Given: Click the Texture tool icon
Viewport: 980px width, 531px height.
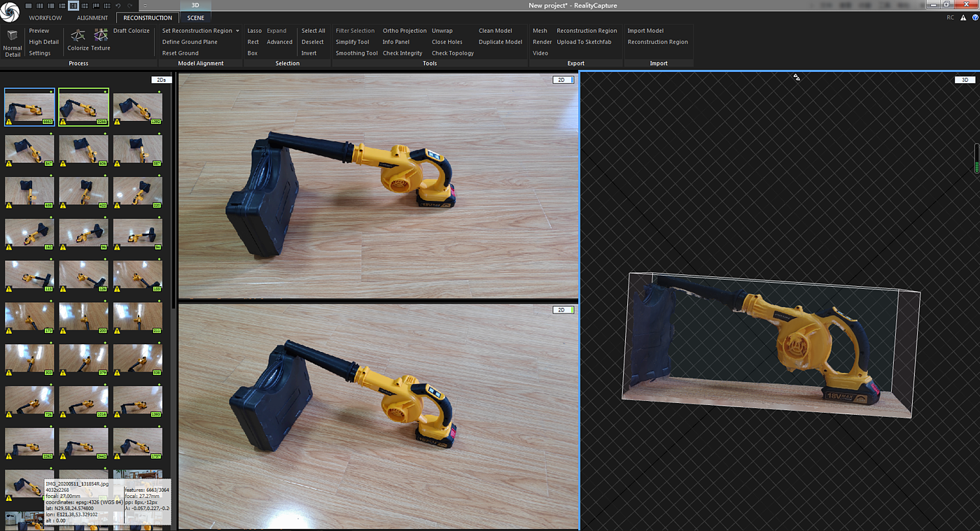Looking at the screenshot, I should [101, 36].
